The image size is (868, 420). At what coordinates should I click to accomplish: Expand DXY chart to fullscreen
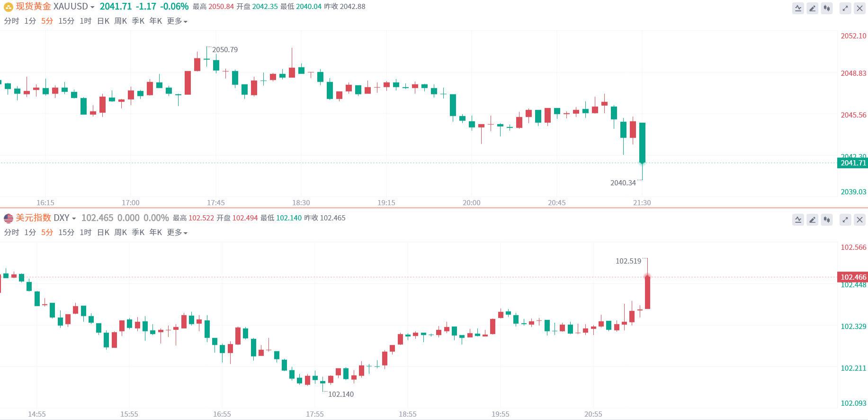(x=845, y=219)
